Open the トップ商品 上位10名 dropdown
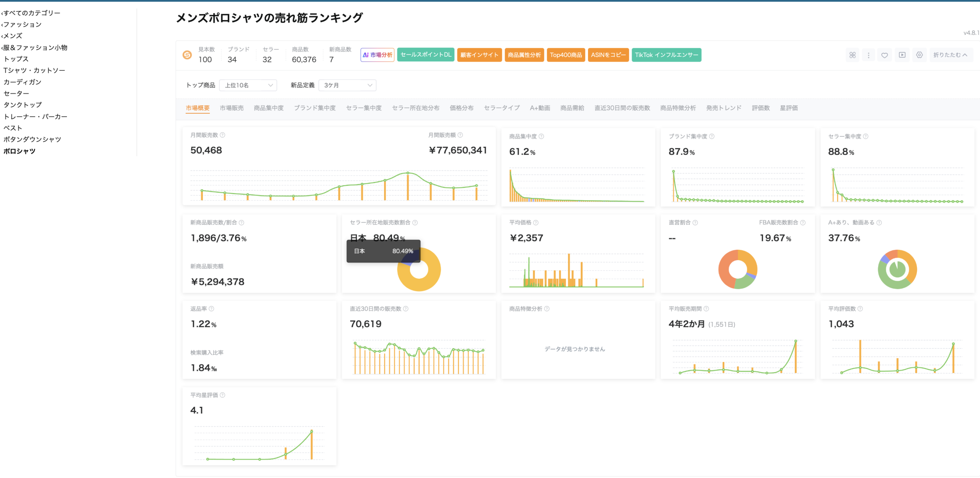 pos(248,85)
